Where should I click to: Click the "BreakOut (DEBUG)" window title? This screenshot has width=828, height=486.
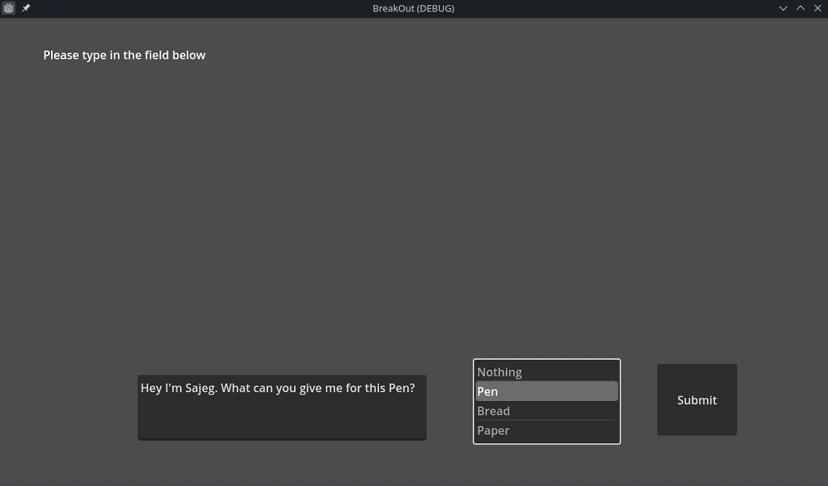tap(413, 8)
